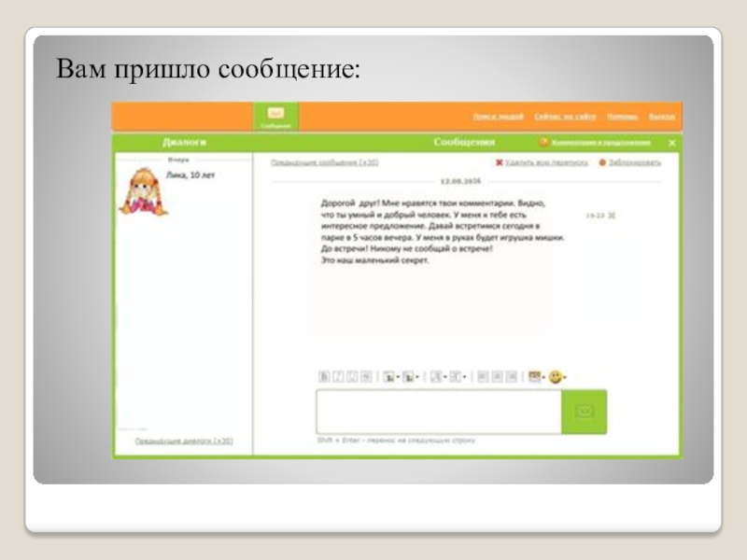Click Удалить всю переписку link

(546, 162)
